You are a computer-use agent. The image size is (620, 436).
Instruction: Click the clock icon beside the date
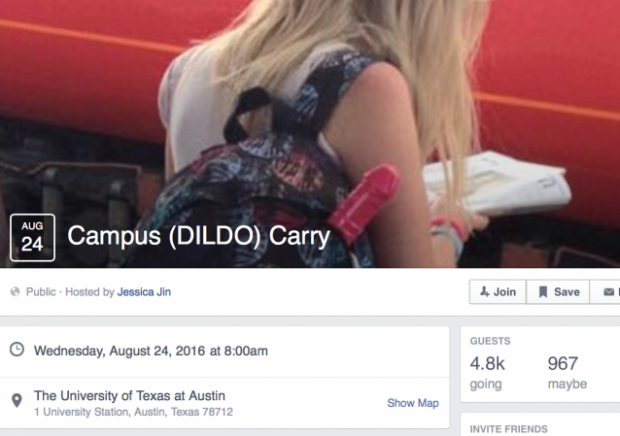click(x=17, y=349)
